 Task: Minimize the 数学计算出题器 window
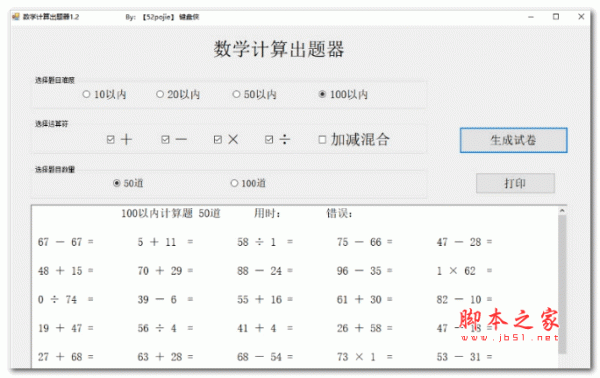pyautogui.click(x=531, y=17)
